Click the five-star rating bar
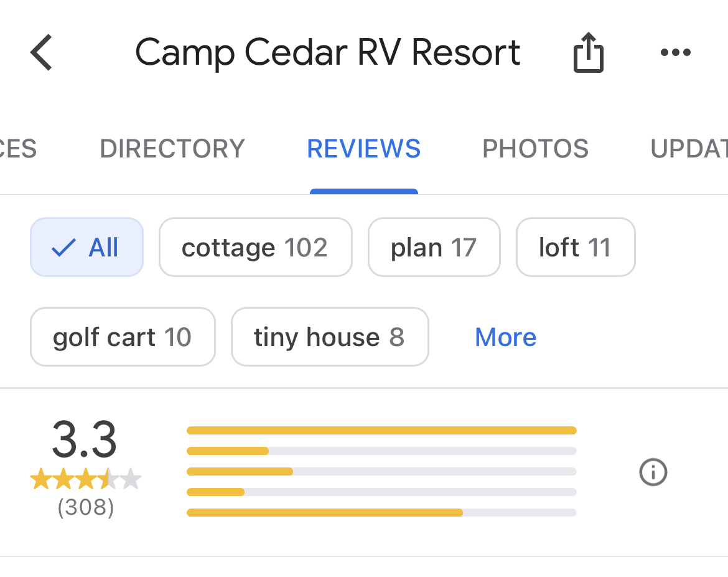The width and height of the screenshot is (728, 577). click(381, 431)
